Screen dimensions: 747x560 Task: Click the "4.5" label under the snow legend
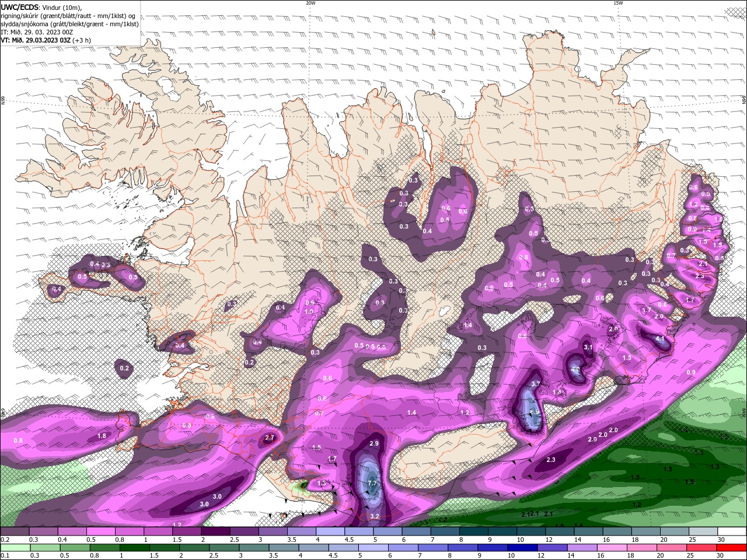click(x=349, y=540)
